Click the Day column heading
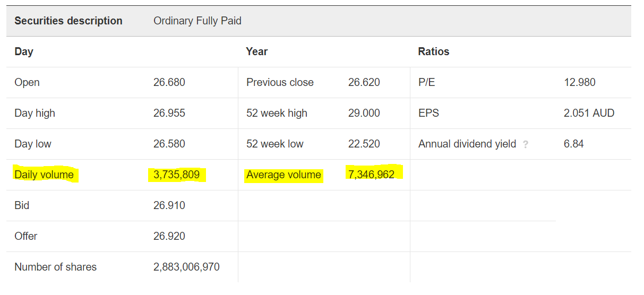The width and height of the screenshot is (644, 295). [x=24, y=51]
